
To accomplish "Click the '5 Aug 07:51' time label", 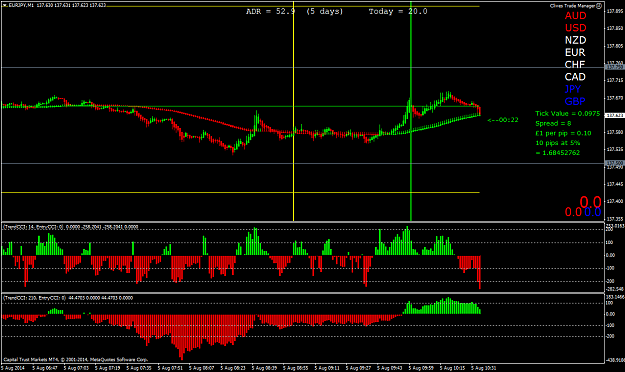I will point(170,368).
